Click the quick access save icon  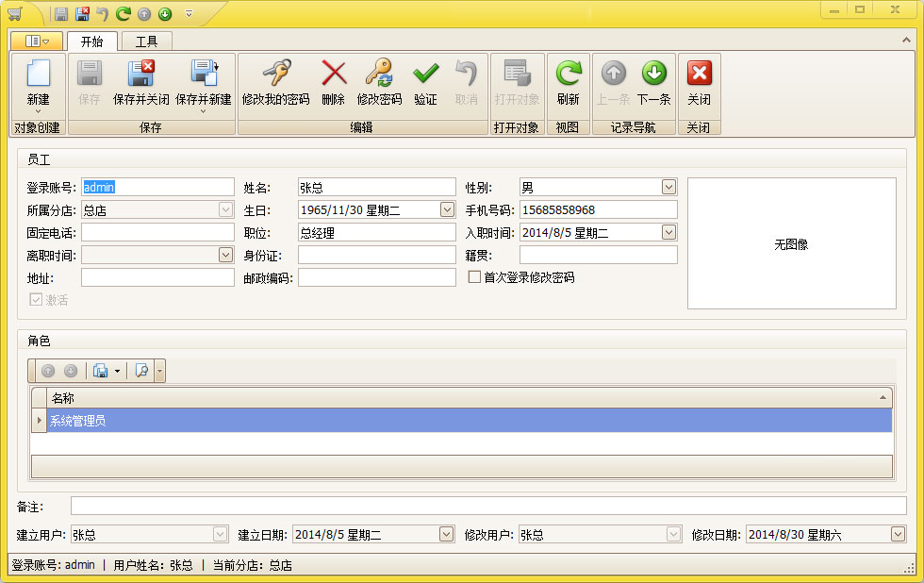60,13
